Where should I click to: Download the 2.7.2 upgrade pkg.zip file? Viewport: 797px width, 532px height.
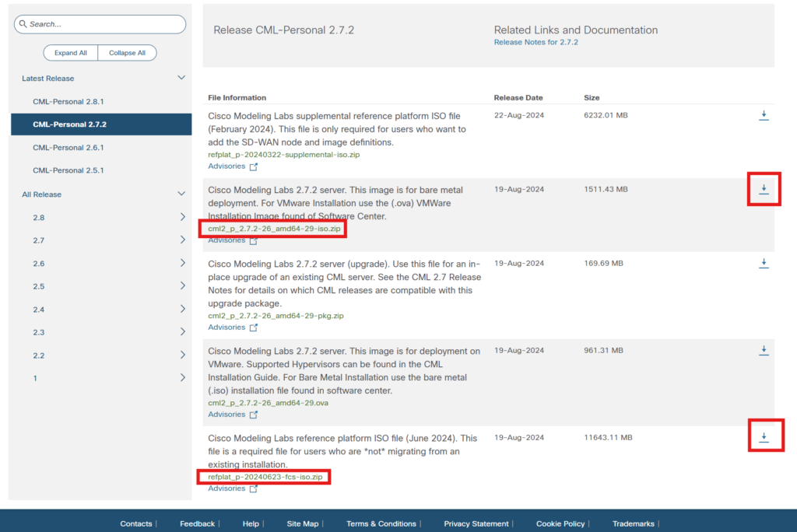click(x=764, y=263)
